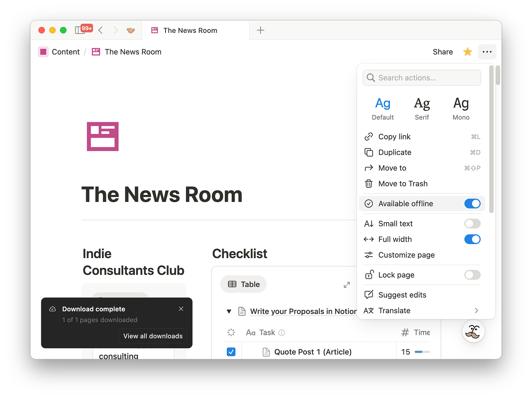Open The News Room breadcrumb
The height and width of the screenshot is (399, 532).
pyautogui.click(x=126, y=52)
